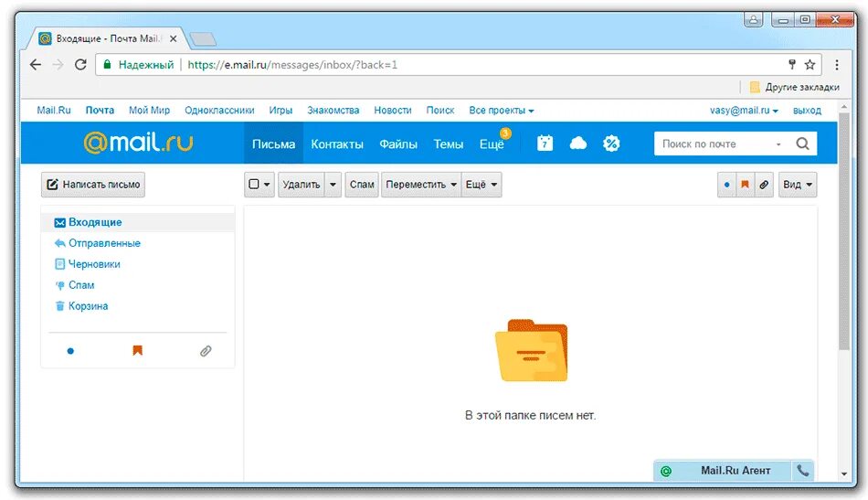Switch to the Файлы tab
Screen dimensions: 868x500
tap(398, 144)
